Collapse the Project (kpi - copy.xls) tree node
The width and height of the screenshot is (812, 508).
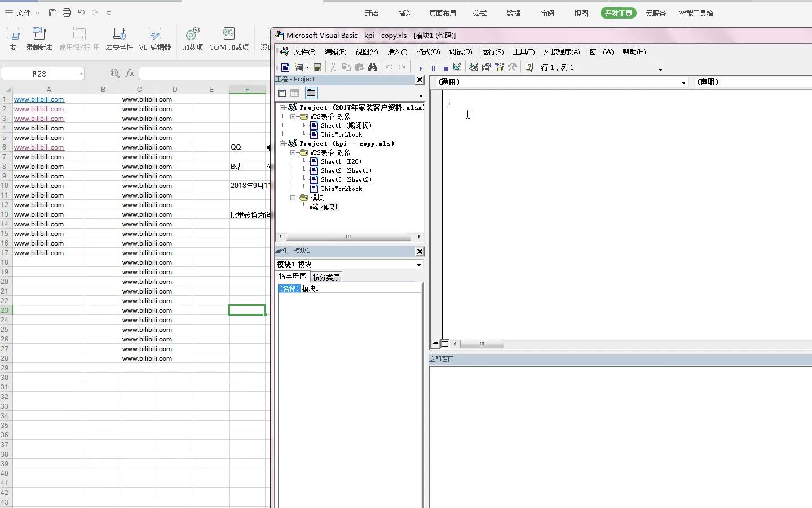click(283, 143)
